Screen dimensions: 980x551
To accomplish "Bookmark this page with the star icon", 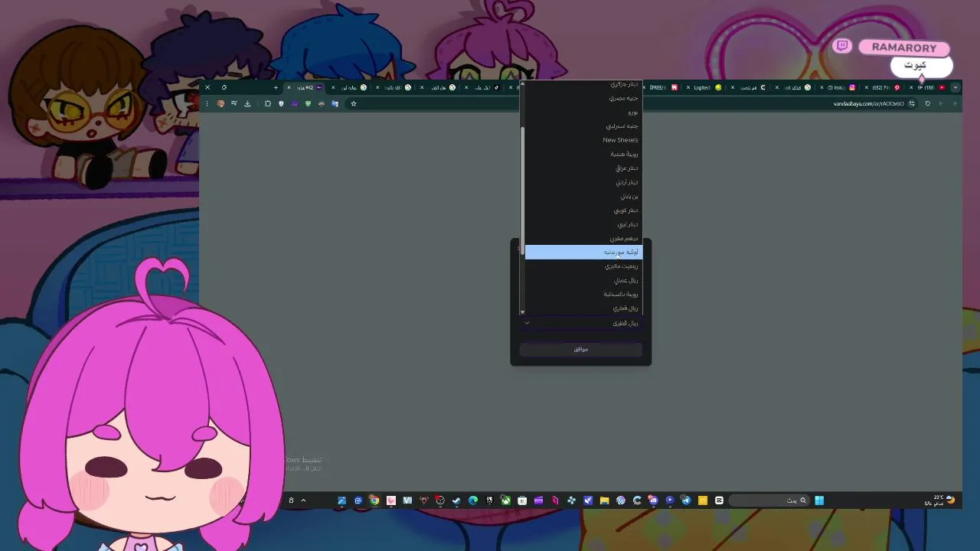I will point(354,103).
